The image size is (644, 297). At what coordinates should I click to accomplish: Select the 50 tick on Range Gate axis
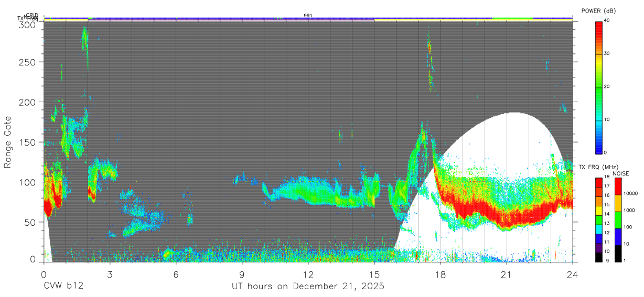tap(29, 222)
